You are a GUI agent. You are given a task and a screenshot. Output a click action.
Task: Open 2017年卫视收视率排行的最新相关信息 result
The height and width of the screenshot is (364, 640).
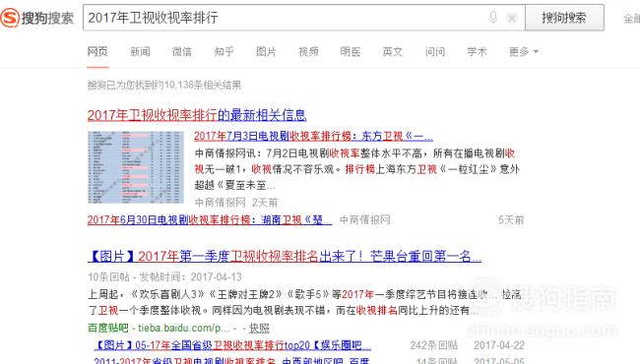pyautogui.click(x=197, y=115)
